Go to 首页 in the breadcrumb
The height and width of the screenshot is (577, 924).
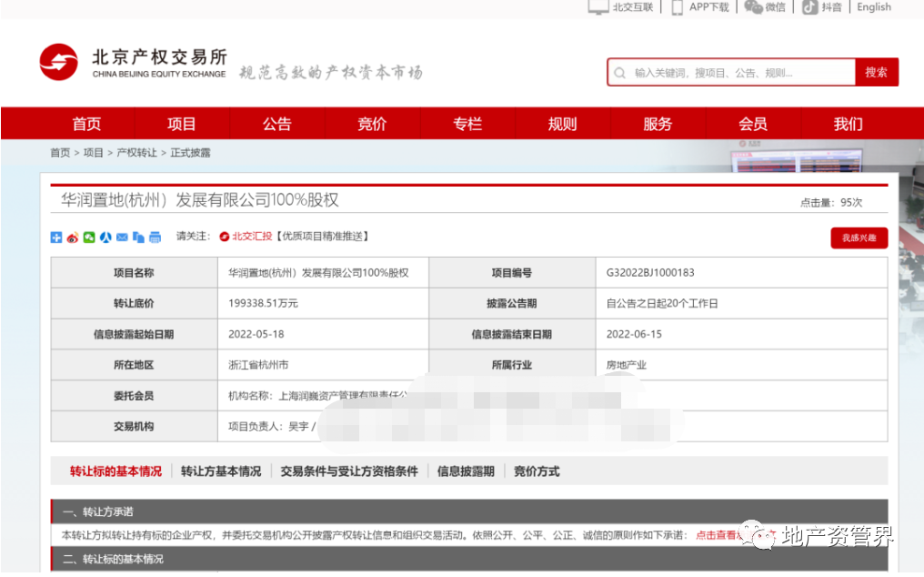tap(60, 153)
